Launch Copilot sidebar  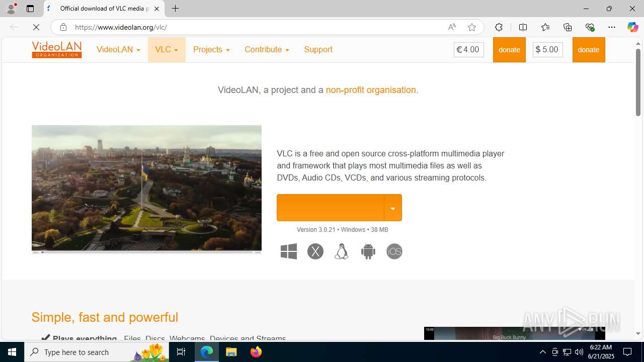(x=632, y=27)
